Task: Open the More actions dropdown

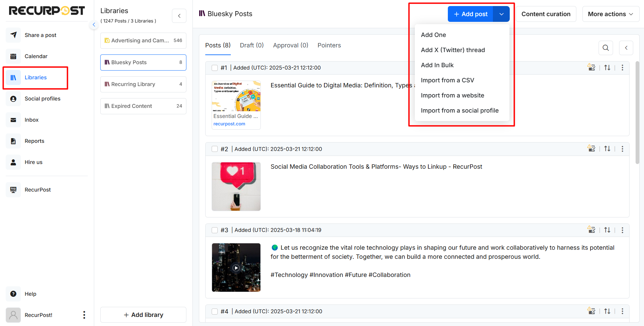Action: pyautogui.click(x=611, y=14)
